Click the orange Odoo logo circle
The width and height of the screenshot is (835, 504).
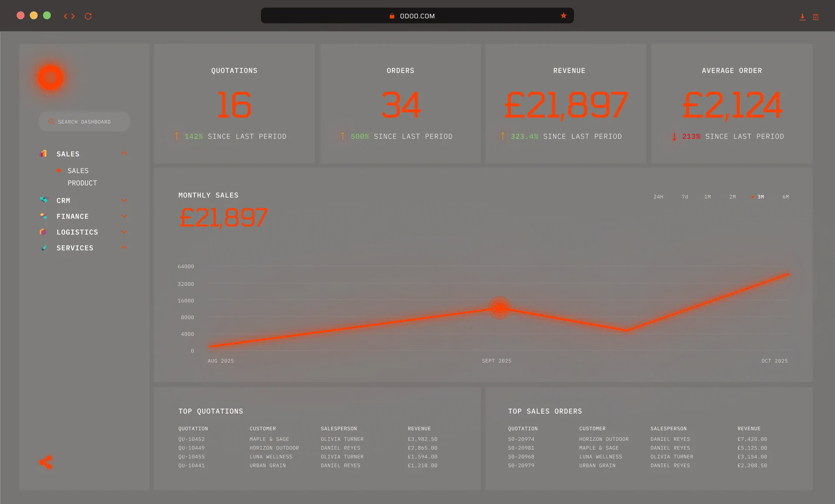coord(50,78)
